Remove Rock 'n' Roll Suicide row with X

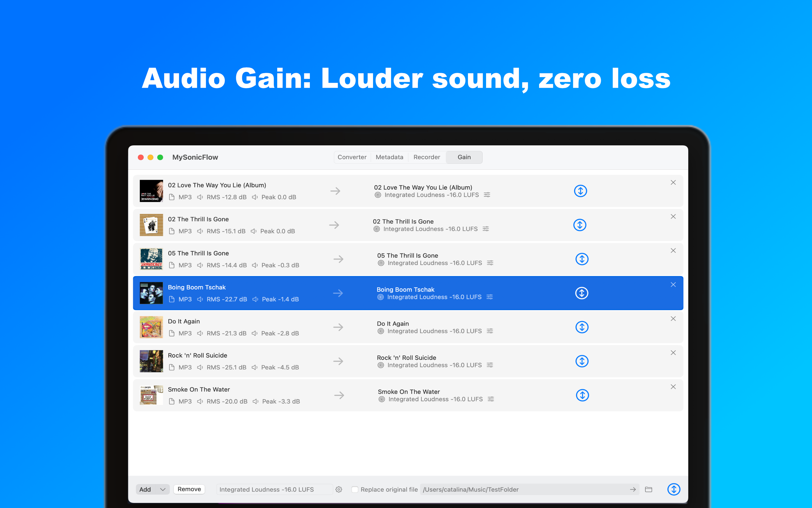673,353
